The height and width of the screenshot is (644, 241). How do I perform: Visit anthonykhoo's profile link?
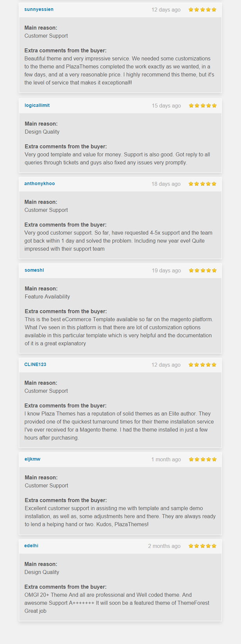[40, 184]
